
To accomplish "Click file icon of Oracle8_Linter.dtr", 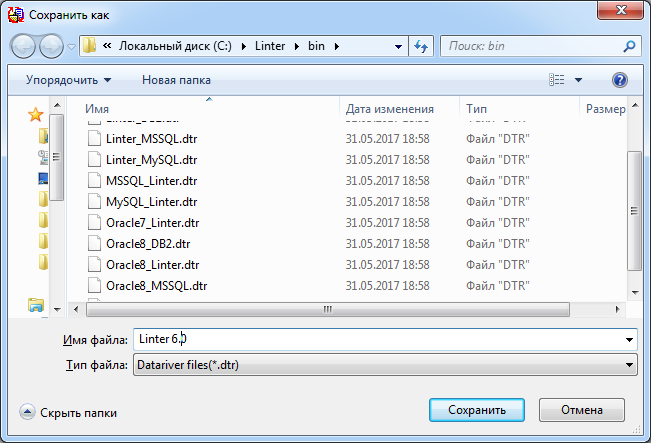I will (x=94, y=264).
